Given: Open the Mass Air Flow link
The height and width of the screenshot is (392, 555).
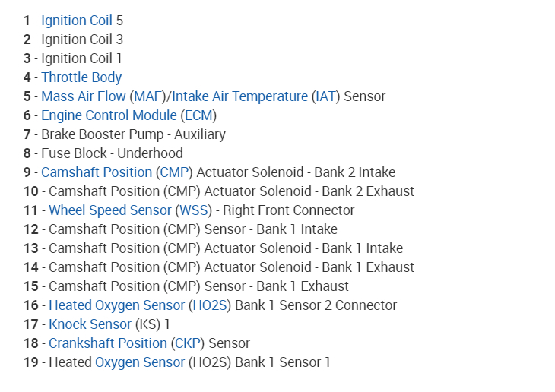Looking at the screenshot, I should (84, 96).
